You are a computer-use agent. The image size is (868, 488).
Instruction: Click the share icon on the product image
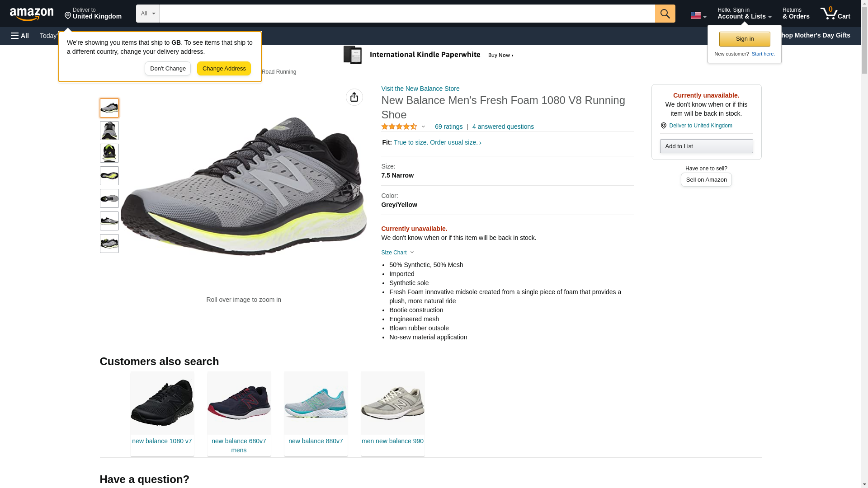[354, 97]
